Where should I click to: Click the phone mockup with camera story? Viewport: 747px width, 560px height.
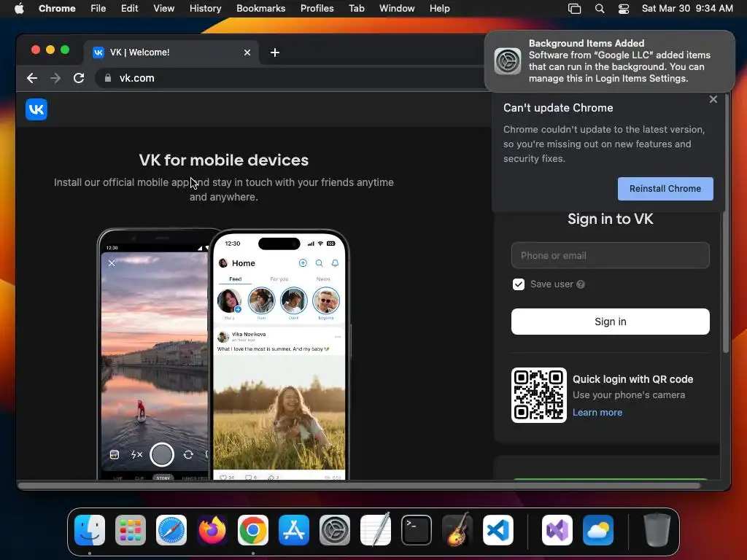[x=153, y=355]
